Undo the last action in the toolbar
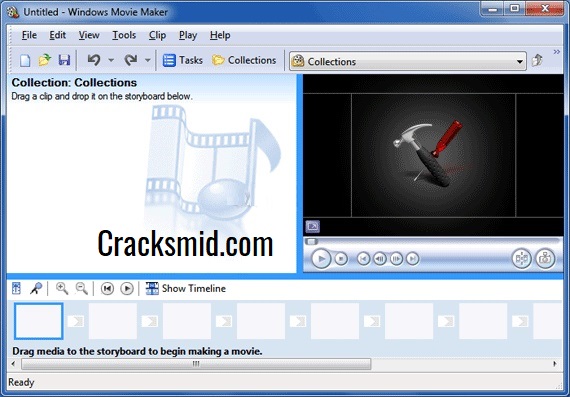This screenshot has width=570, height=397. (94, 60)
